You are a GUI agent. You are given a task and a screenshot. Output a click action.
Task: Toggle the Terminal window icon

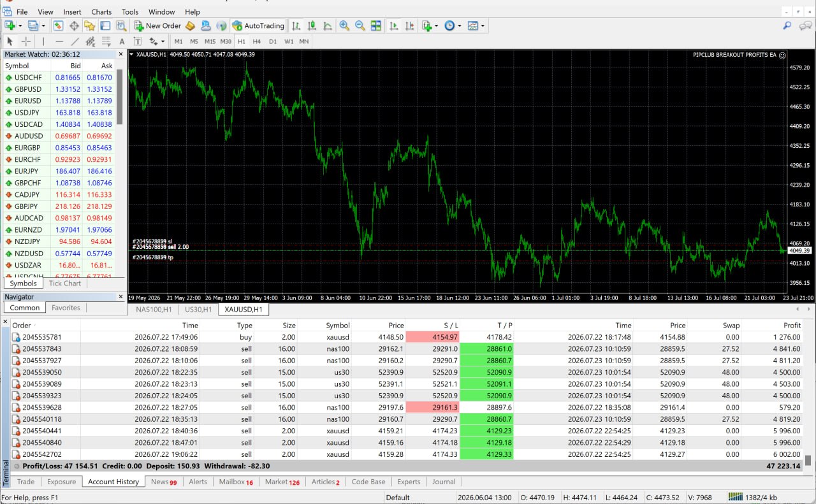point(105,25)
